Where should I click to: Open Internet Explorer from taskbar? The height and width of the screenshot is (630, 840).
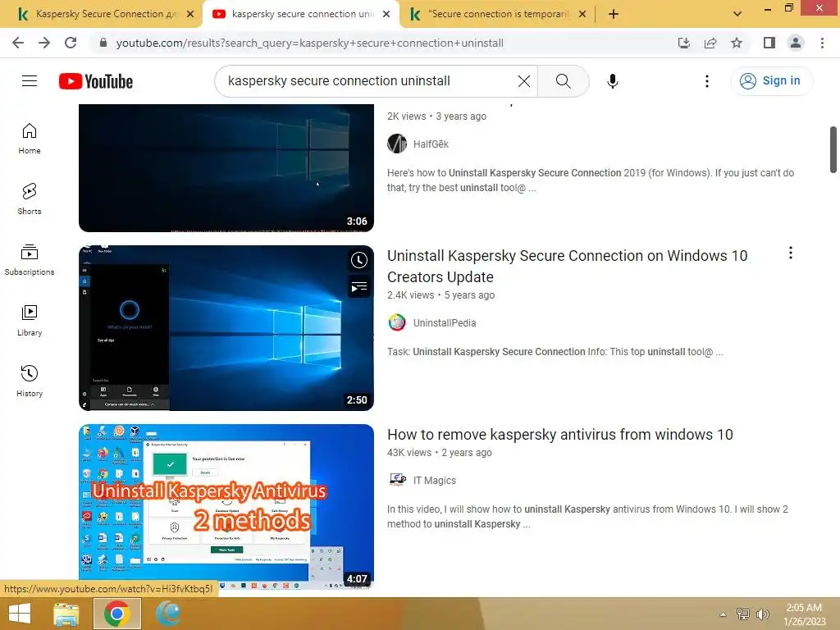pyautogui.click(x=167, y=614)
